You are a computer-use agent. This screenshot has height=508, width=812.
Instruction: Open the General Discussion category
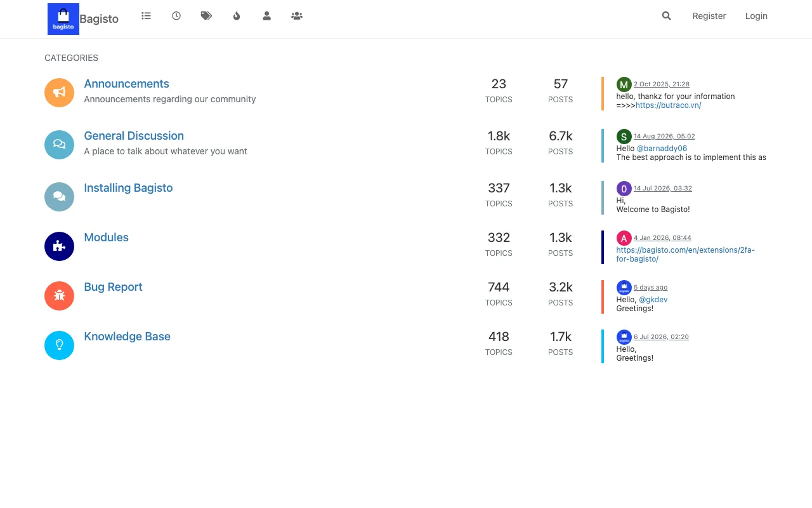point(134,136)
